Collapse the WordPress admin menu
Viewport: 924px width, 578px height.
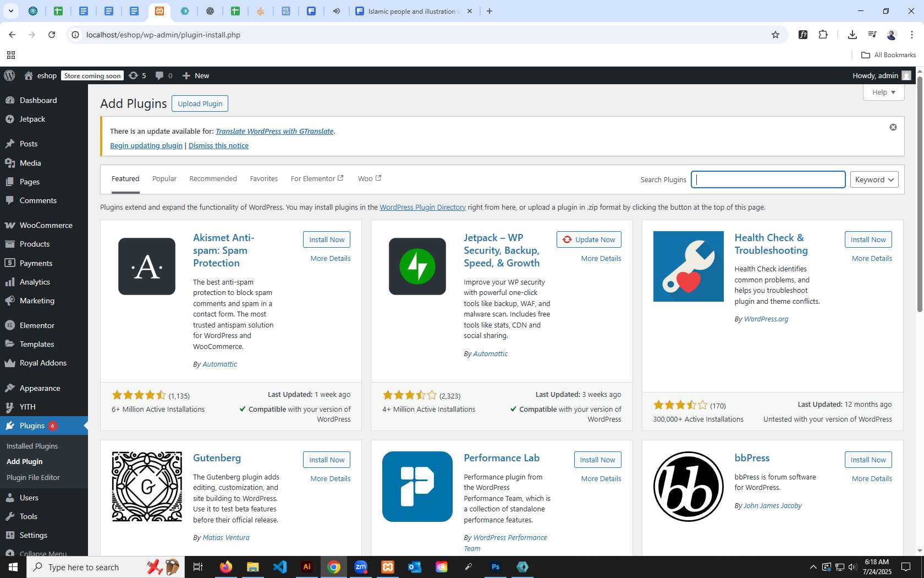36,553
